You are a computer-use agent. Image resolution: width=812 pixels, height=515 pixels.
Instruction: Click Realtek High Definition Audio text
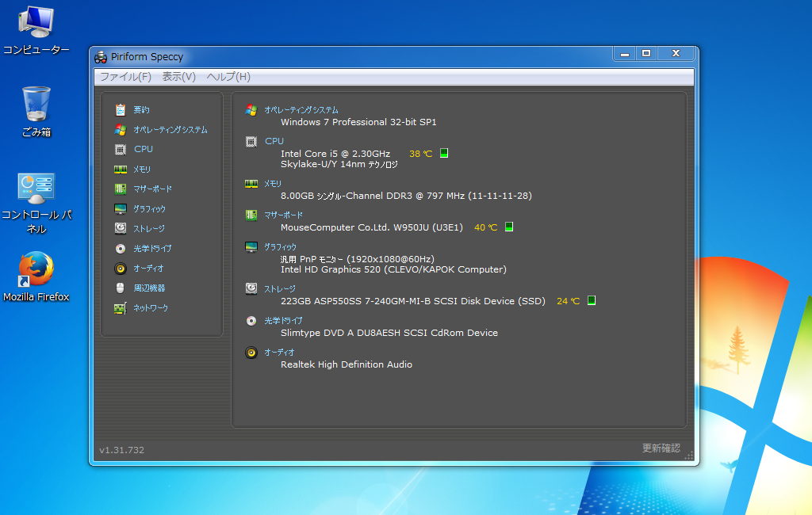[347, 364]
